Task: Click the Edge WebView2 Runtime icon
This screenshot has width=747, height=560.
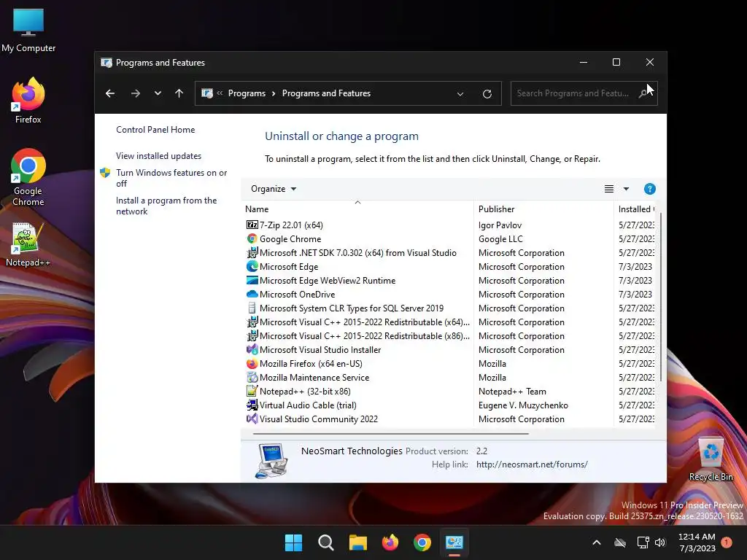Action: coord(252,280)
